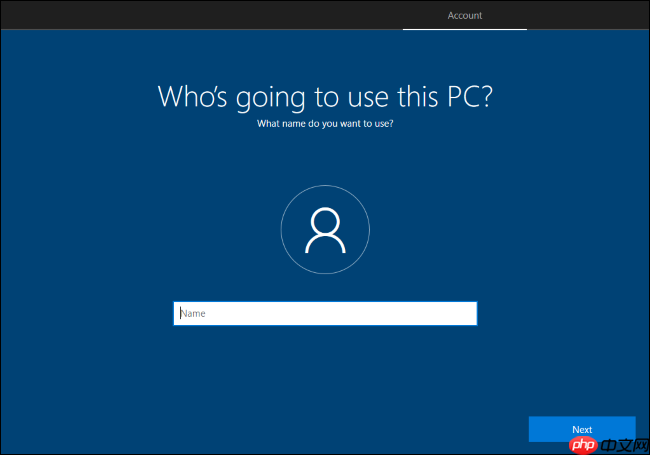Click the Name input field
The image size is (650, 455).
click(x=325, y=313)
